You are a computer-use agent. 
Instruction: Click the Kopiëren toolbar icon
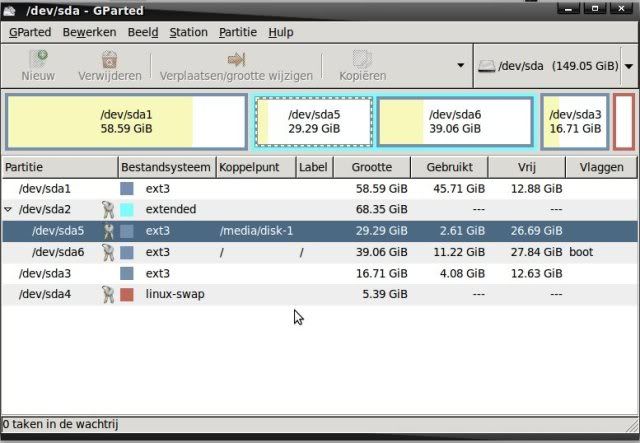coord(362,59)
